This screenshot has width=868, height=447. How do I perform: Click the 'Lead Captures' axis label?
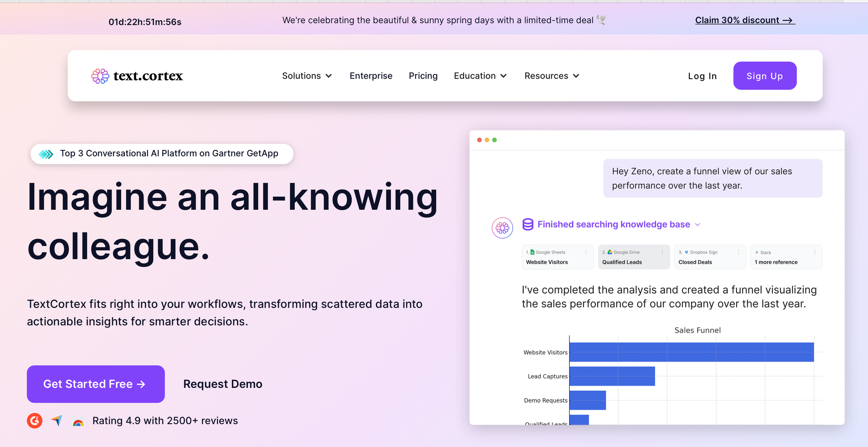[x=548, y=376]
